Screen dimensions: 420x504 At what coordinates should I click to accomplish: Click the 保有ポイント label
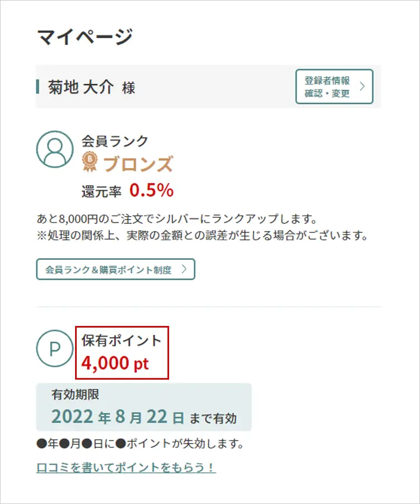click(122, 340)
